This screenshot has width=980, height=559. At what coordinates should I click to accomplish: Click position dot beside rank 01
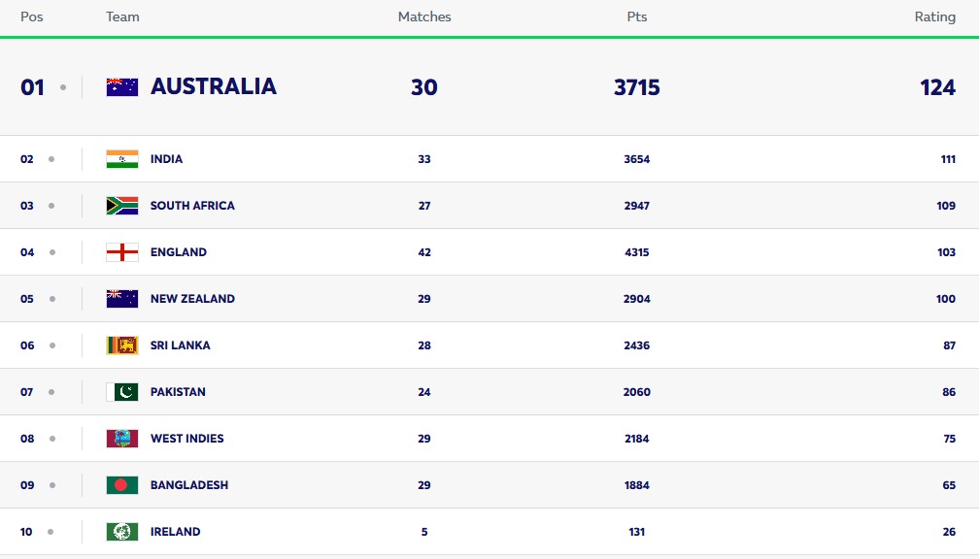[x=63, y=87]
